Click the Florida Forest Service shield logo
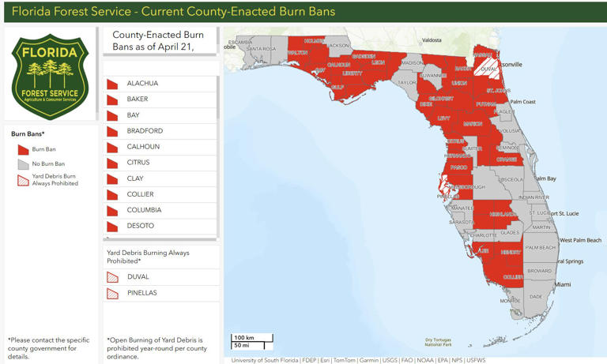The height and width of the screenshot is (364, 607). coord(51,77)
